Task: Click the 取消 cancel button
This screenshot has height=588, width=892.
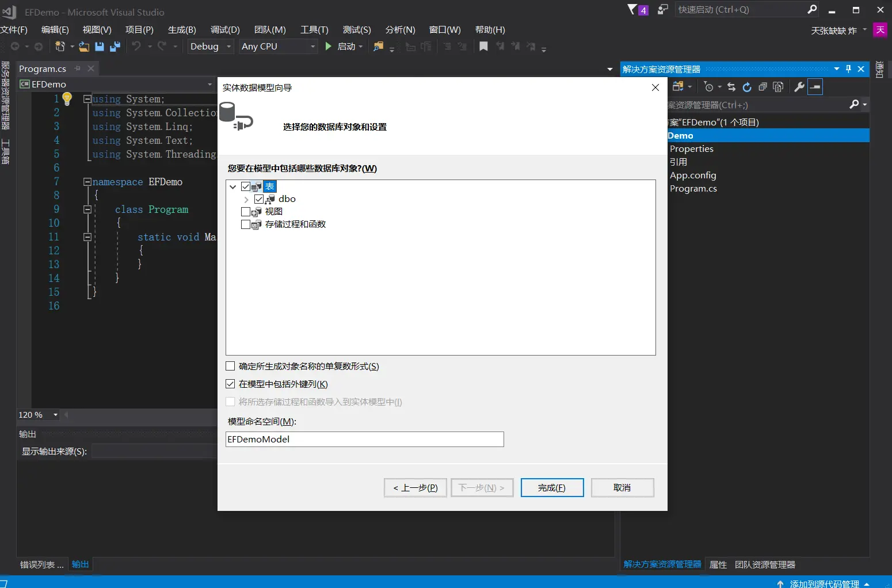Action: [x=622, y=488]
